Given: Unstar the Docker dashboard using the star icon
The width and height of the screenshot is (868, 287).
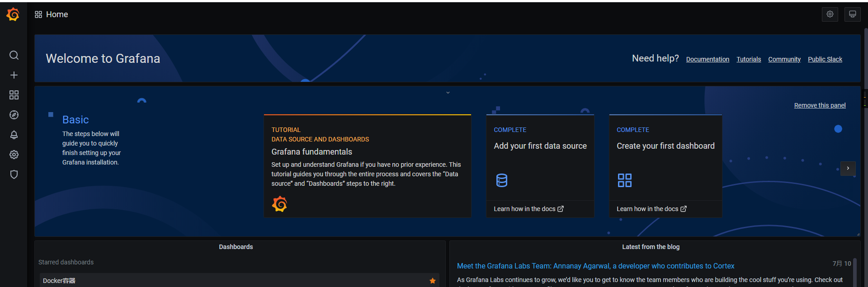Looking at the screenshot, I should pos(433,281).
